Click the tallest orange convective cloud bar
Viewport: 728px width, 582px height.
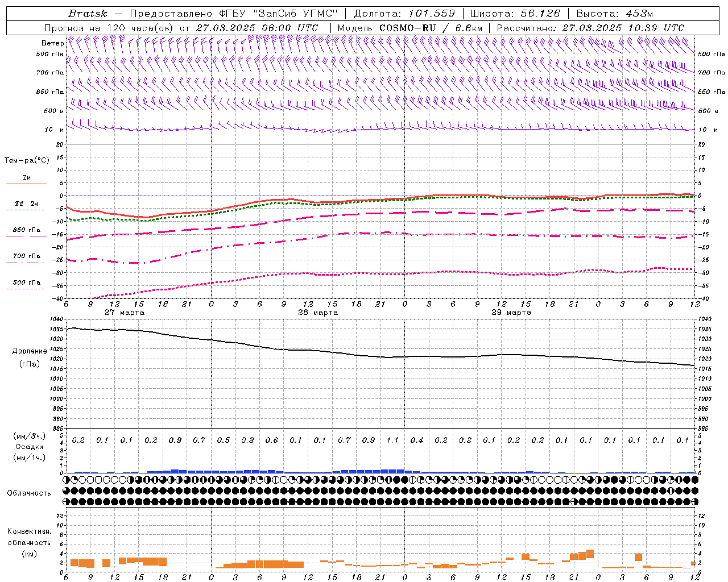[590, 554]
